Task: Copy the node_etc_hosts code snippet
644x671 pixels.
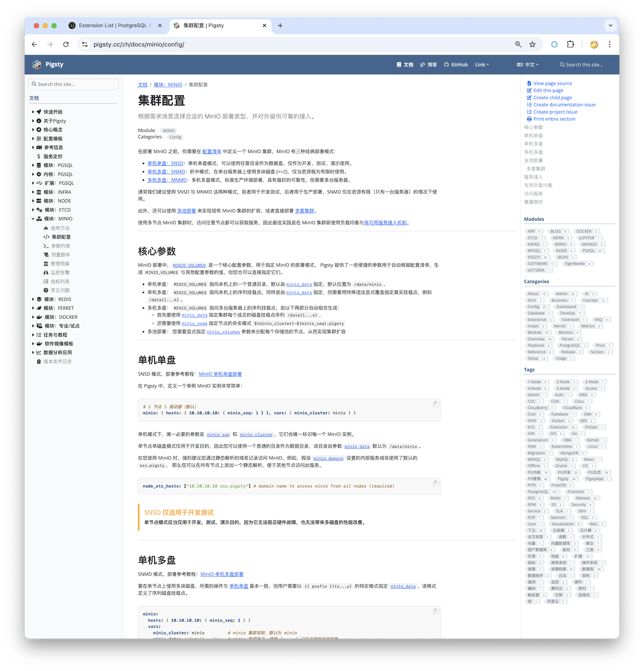Action: pos(435,483)
